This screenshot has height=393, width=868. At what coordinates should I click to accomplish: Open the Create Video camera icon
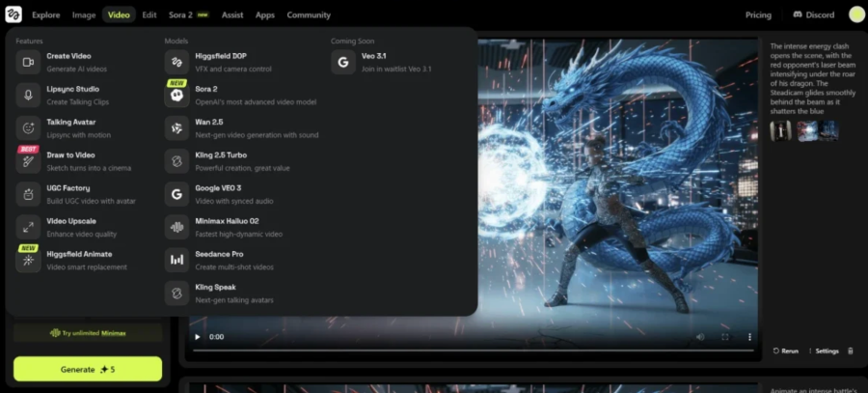[28, 62]
